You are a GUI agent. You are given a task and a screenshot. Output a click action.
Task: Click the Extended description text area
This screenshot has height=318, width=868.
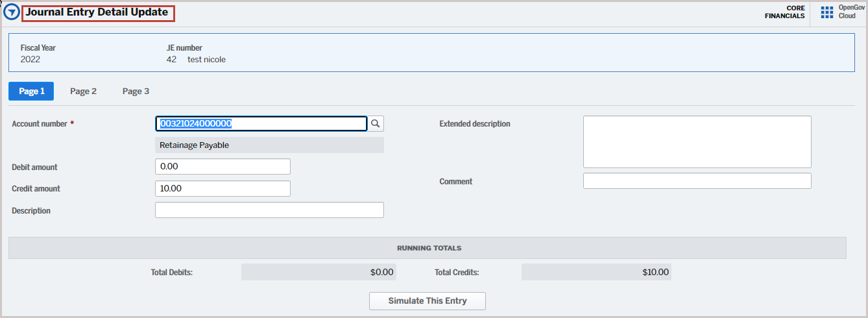(697, 142)
